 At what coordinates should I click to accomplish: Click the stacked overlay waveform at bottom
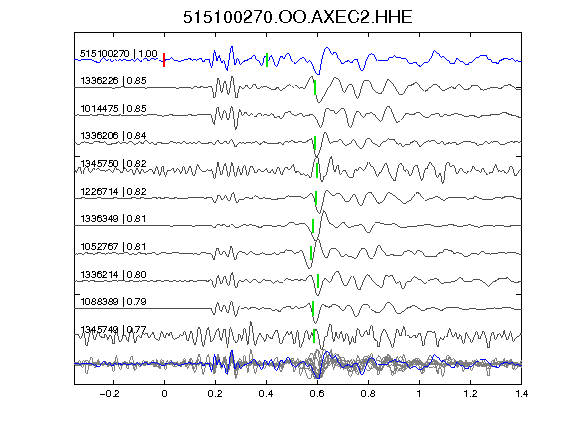298,364
